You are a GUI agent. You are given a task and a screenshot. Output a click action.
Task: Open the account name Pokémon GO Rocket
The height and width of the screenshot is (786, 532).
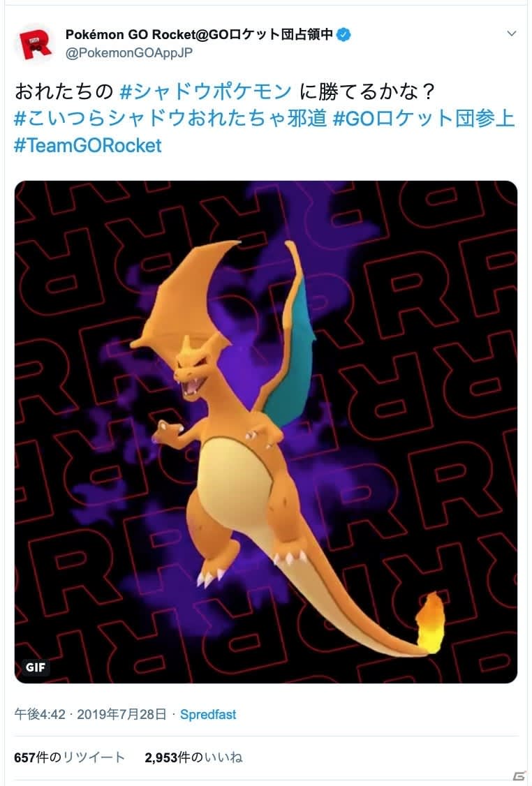point(199,35)
